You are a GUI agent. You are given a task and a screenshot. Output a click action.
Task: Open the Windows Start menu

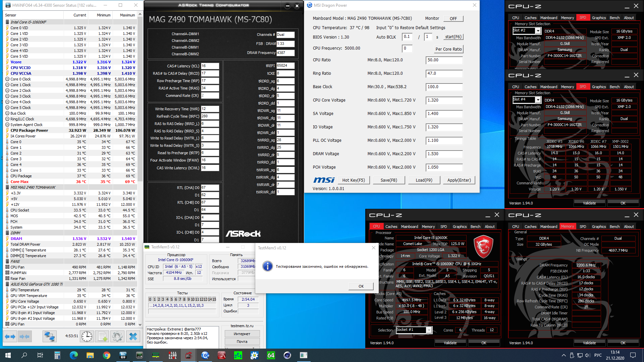pyautogui.click(x=8, y=355)
